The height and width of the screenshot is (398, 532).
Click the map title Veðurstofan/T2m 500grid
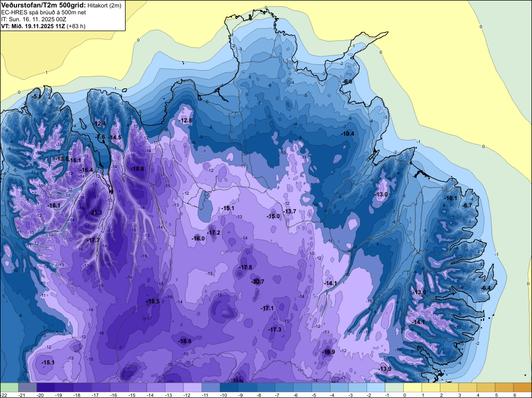coord(43,5)
